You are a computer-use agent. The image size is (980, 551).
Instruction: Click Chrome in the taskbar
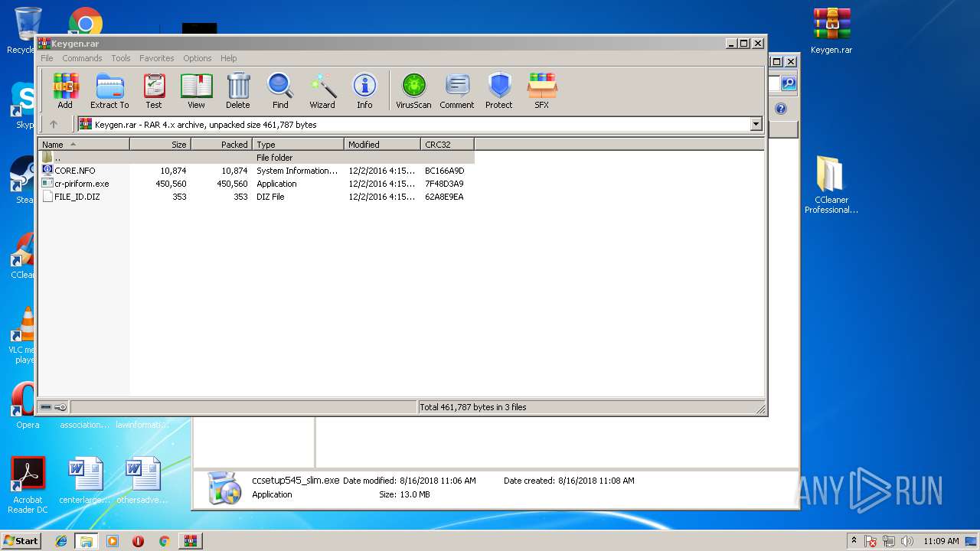point(164,541)
